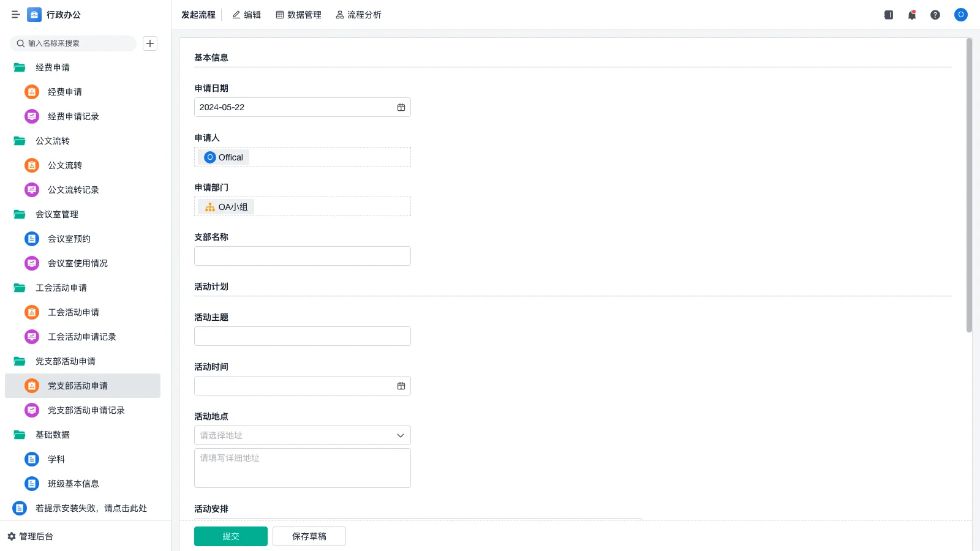Click the 保存草稿 button
This screenshot has width=980, height=551.
coord(309,536)
